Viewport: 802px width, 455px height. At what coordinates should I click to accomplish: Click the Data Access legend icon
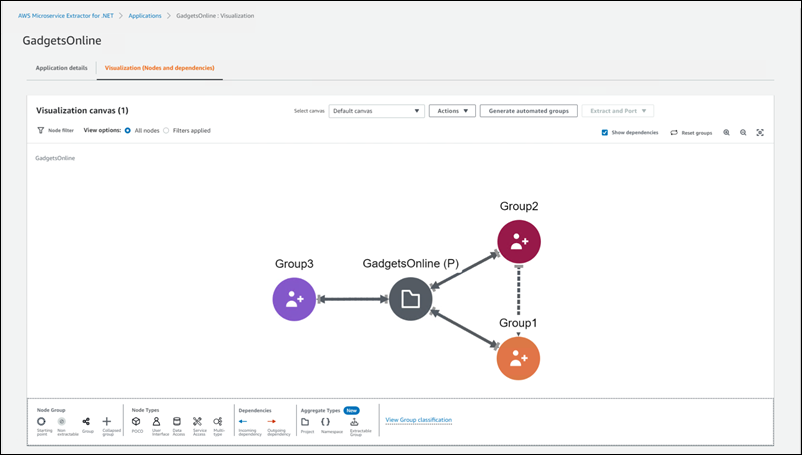(x=177, y=421)
